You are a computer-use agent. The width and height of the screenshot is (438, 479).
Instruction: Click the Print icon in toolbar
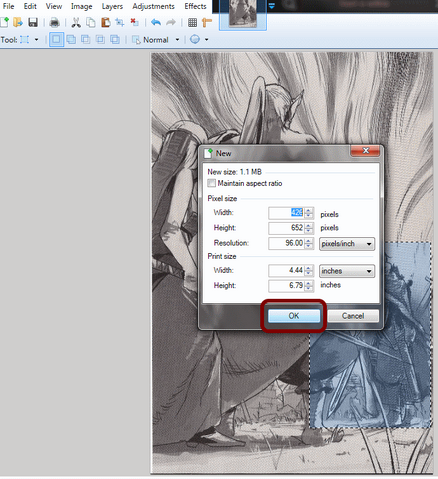coord(54,22)
